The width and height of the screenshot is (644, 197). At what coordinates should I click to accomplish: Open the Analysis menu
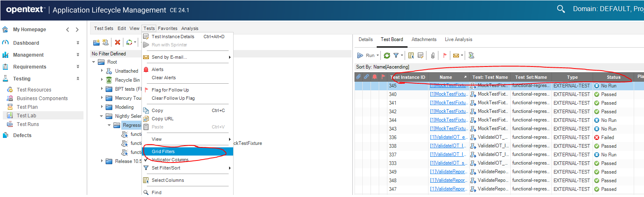[190, 28]
